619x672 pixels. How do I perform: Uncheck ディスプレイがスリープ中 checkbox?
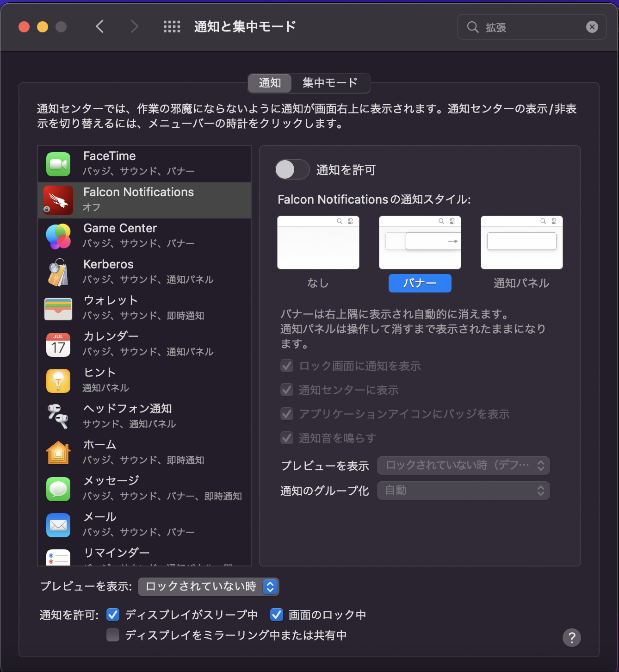[113, 615]
